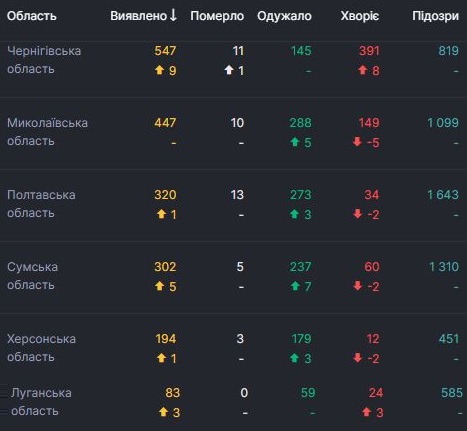Click yellow up arrow beside 3 in Луганська
Image resolution: width=467 pixels, height=431 pixels.
tap(163, 412)
